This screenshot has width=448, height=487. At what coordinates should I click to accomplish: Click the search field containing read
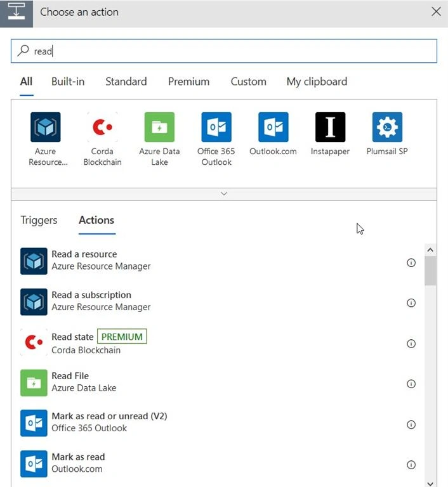point(224,51)
